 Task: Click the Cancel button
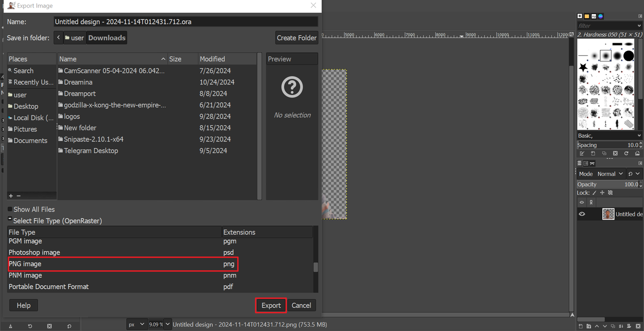click(x=301, y=305)
